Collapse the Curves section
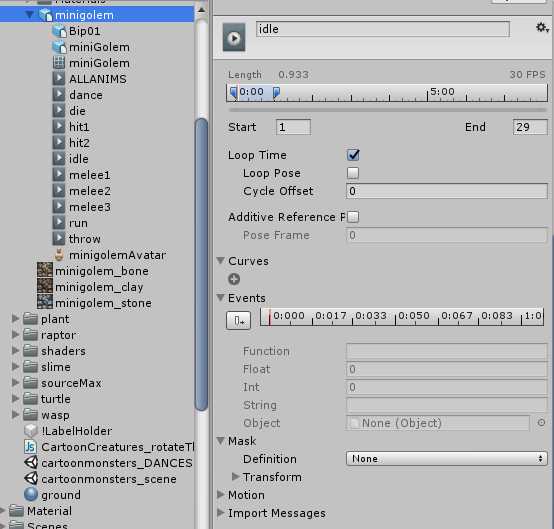This screenshot has height=529, width=554. click(220, 261)
